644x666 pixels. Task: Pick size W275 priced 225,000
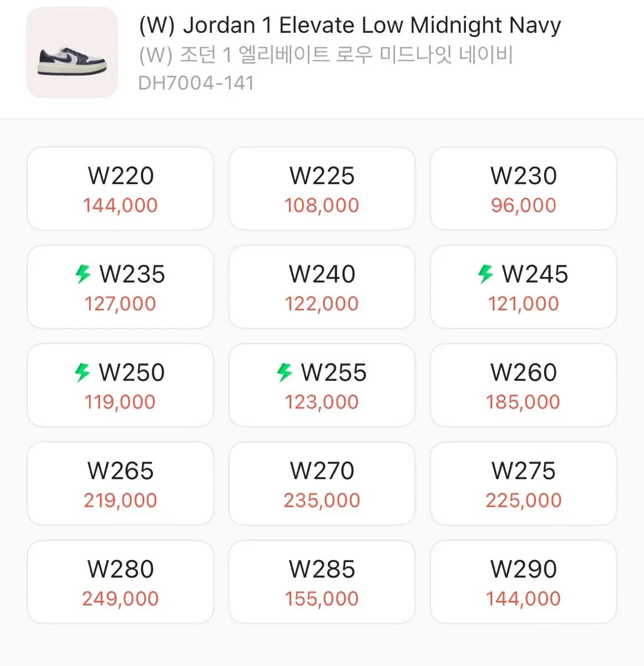[524, 483]
